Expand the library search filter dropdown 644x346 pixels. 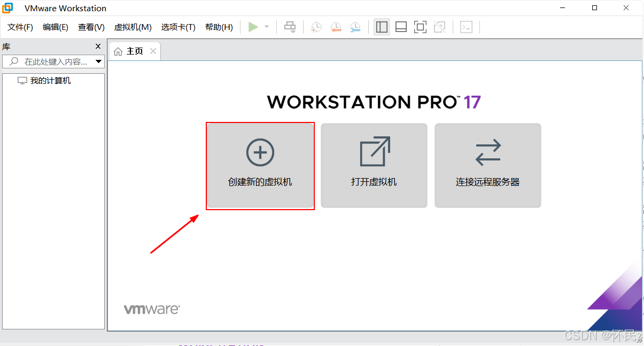pos(98,61)
